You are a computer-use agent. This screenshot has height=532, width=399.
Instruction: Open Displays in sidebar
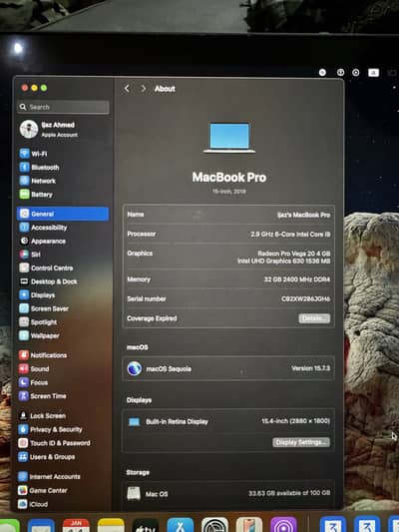[x=37, y=294]
